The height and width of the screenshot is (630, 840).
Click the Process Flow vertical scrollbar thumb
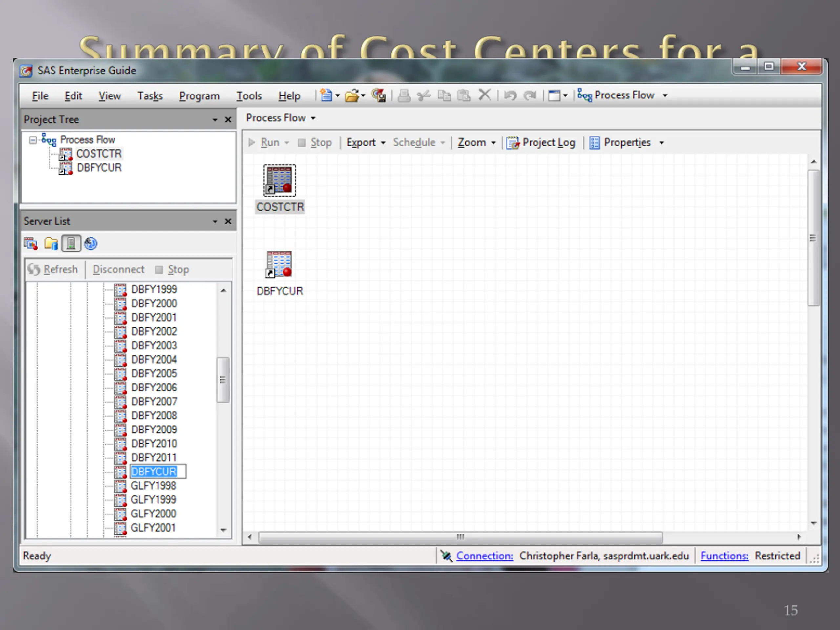813,238
